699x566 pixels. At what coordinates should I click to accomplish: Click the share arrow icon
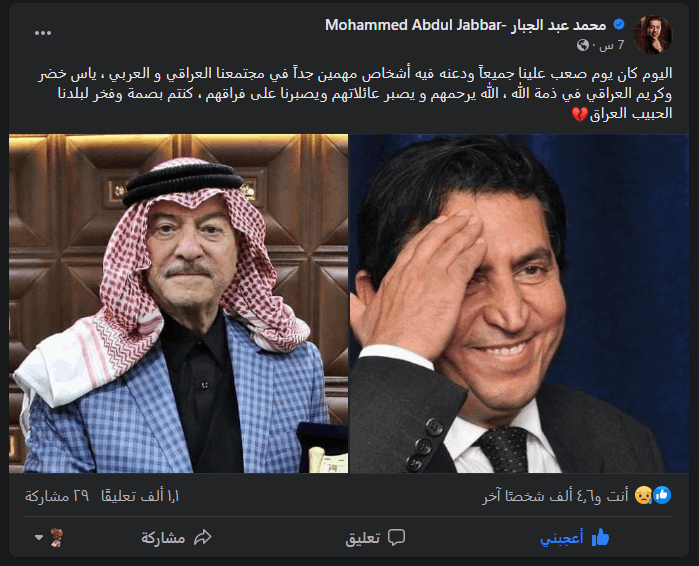pos(202,537)
